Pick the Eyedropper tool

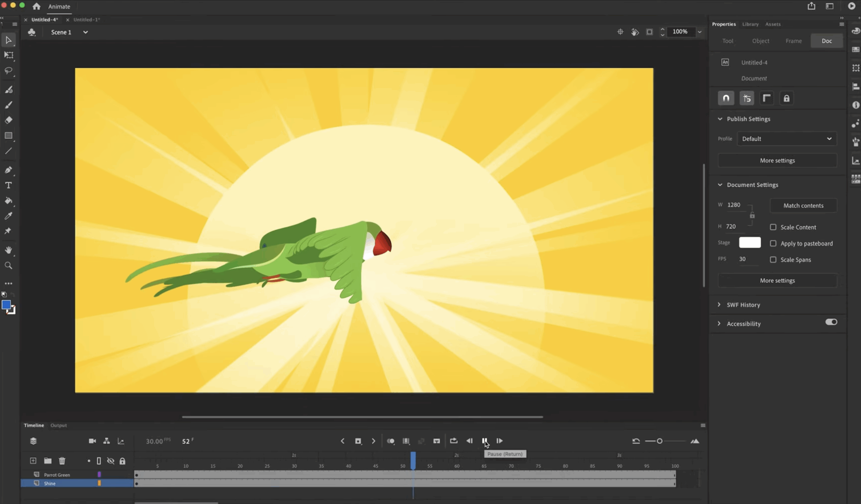(x=8, y=216)
